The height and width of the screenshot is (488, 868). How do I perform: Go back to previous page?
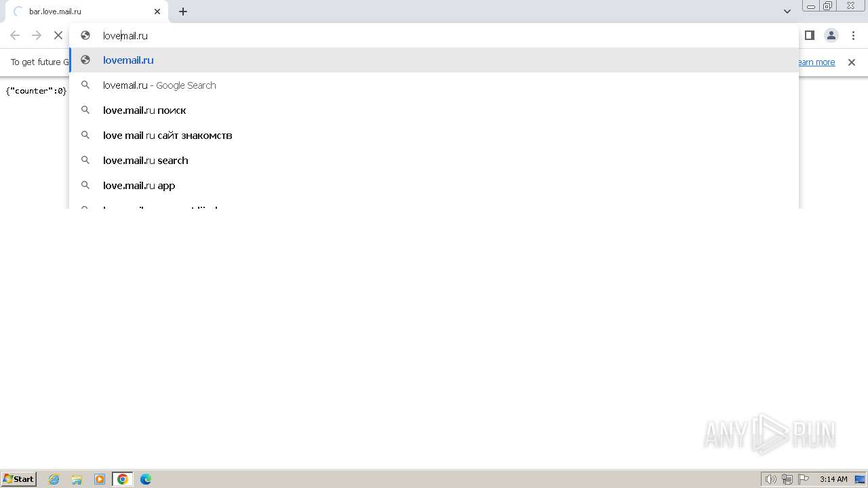(15, 35)
